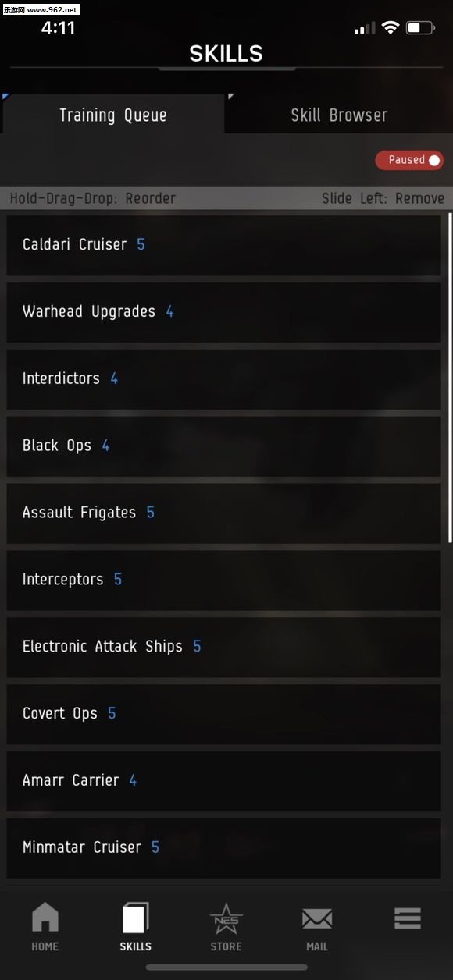Select the Caldari Cruiser 5 skill
453x980 pixels.
click(223, 245)
